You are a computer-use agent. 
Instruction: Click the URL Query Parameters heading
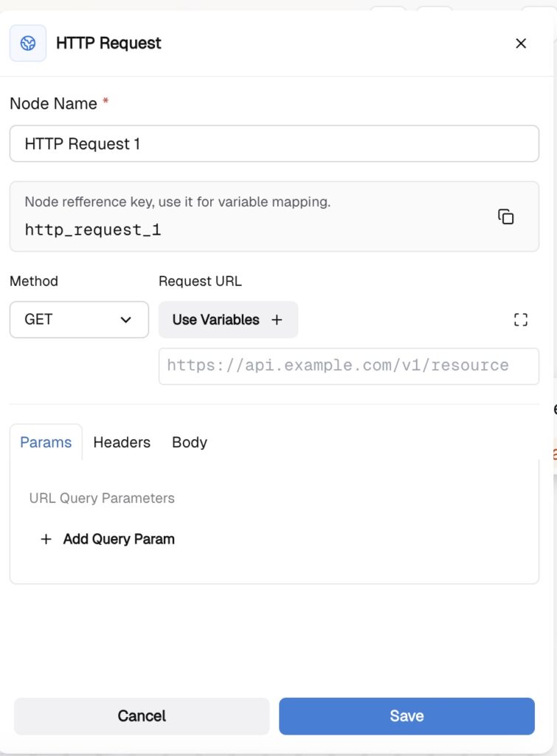click(102, 498)
